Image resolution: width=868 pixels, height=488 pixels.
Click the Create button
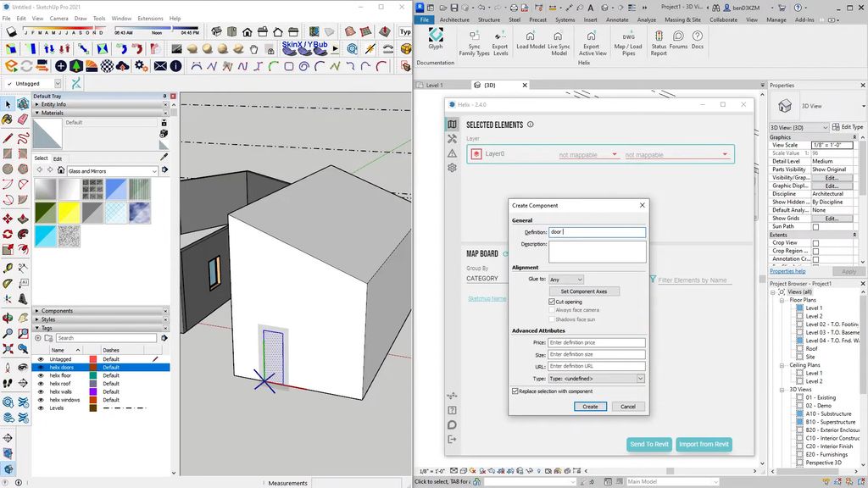click(590, 407)
